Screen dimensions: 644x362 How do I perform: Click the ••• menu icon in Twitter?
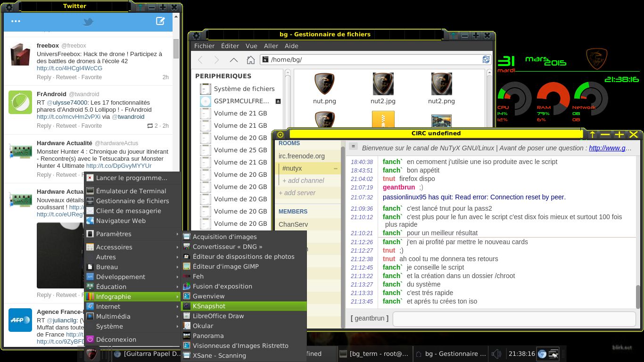coord(16,22)
